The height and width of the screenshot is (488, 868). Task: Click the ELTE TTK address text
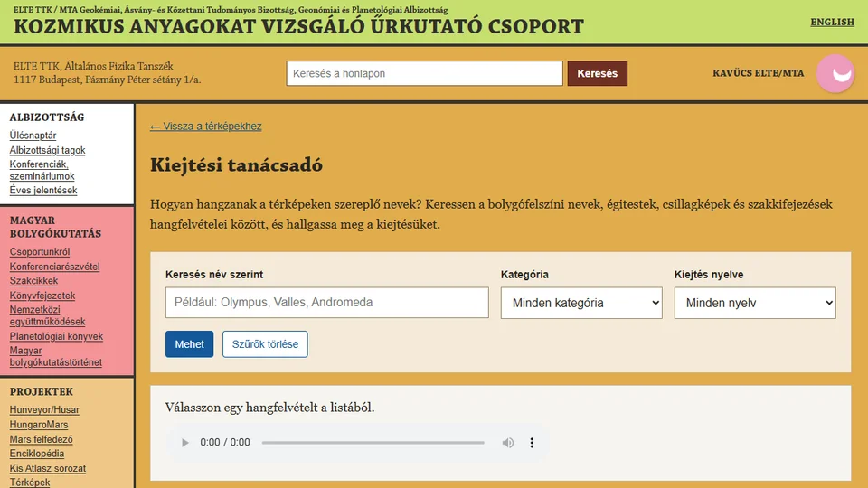coord(108,73)
